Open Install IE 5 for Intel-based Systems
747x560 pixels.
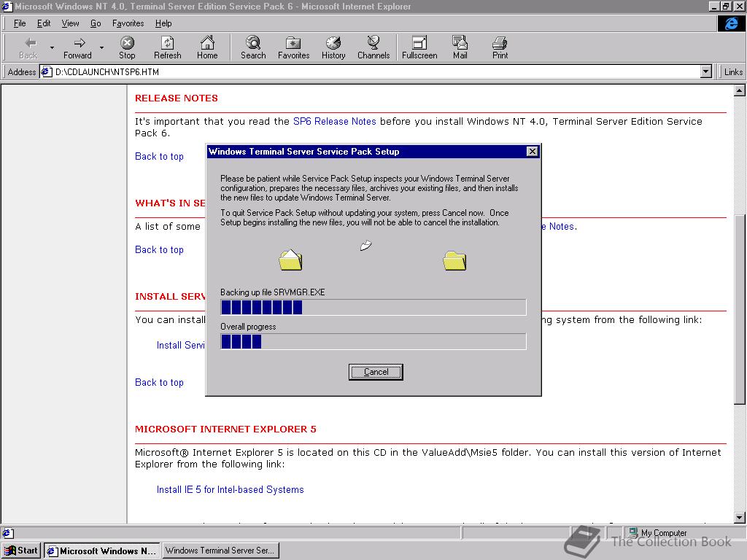230,489
